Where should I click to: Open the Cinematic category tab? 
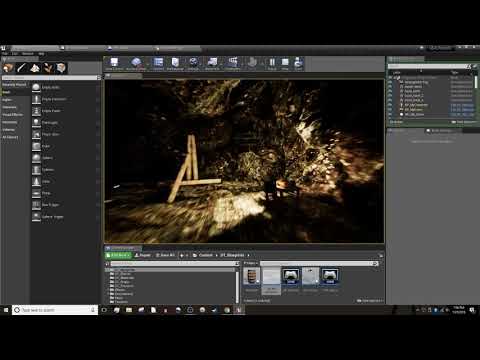[x=15, y=107]
